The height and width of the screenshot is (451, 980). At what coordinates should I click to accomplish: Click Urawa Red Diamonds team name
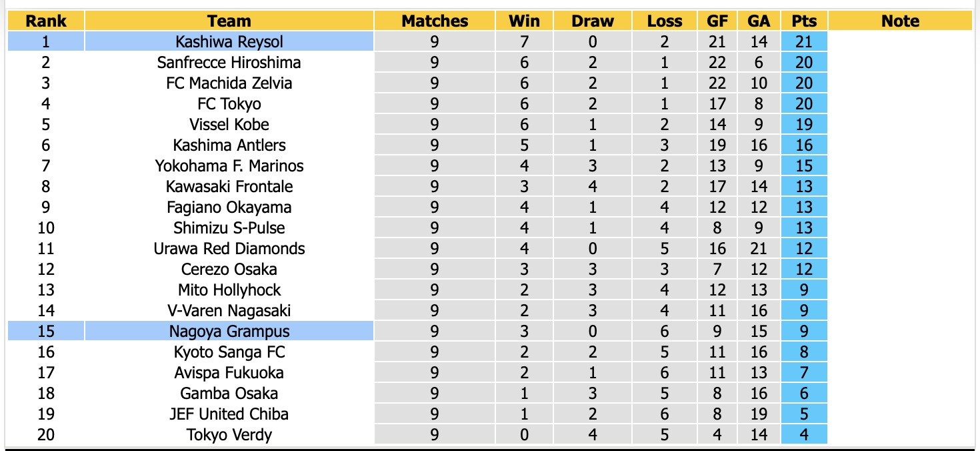click(x=229, y=248)
